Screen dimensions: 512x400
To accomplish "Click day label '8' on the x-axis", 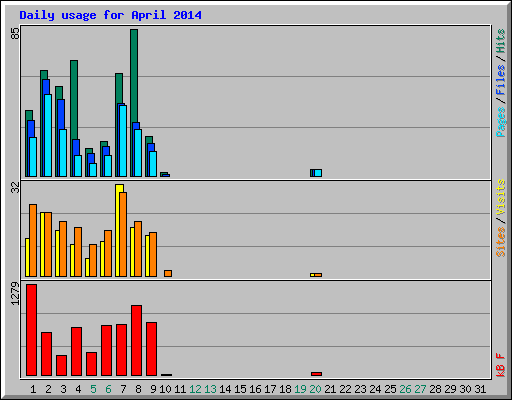I will point(138,389).
